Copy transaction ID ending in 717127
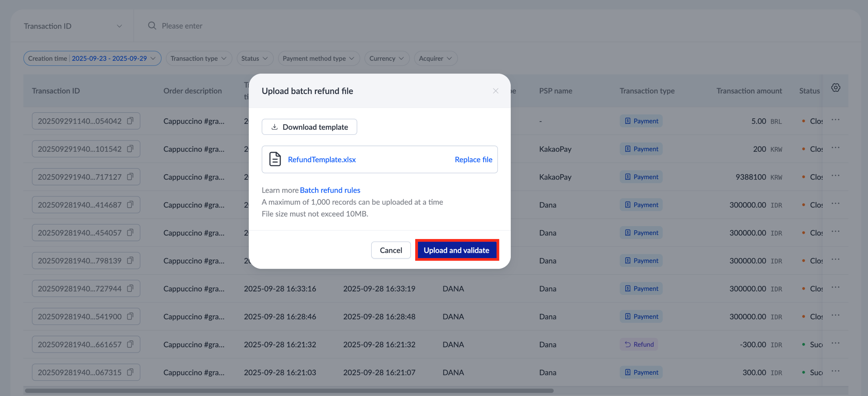The image size is (868, 396). point(130,177)
